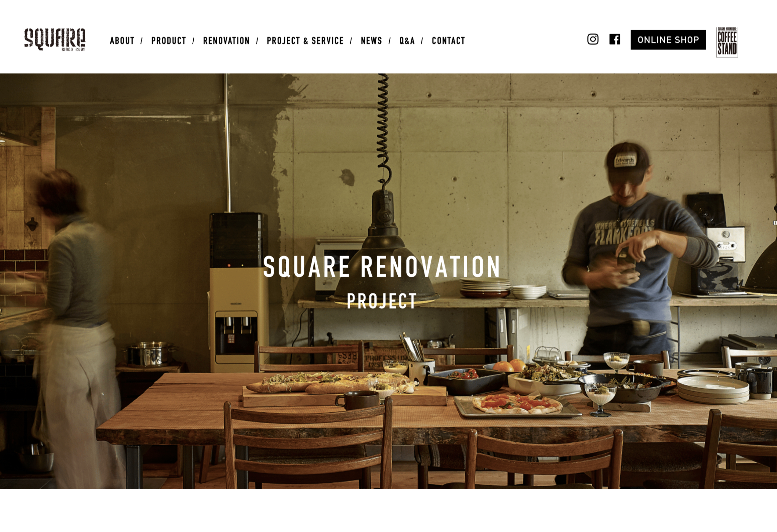777x532 pixels.
Task: Select RENOVATION in the navigation bar
Action: (x=226, y=41)
